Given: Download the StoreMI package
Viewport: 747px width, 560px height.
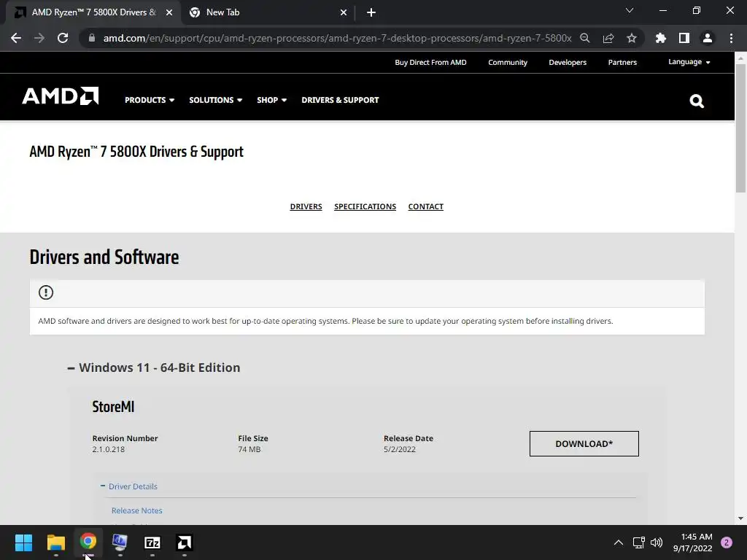Looking at the screenshot, I should click(x=584, y=444).
